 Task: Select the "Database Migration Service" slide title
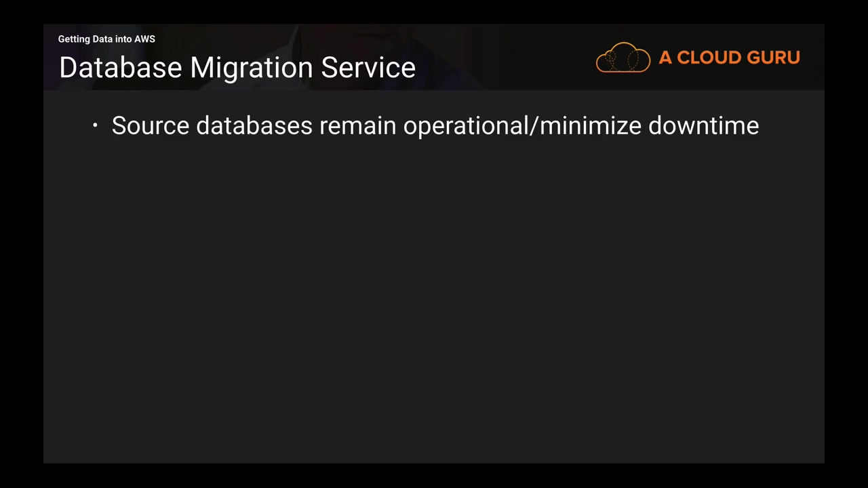237,68
